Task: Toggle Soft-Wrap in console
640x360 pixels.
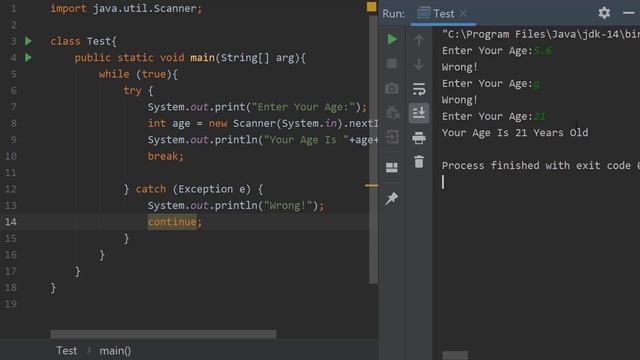Action: click(x=419, y=89)
